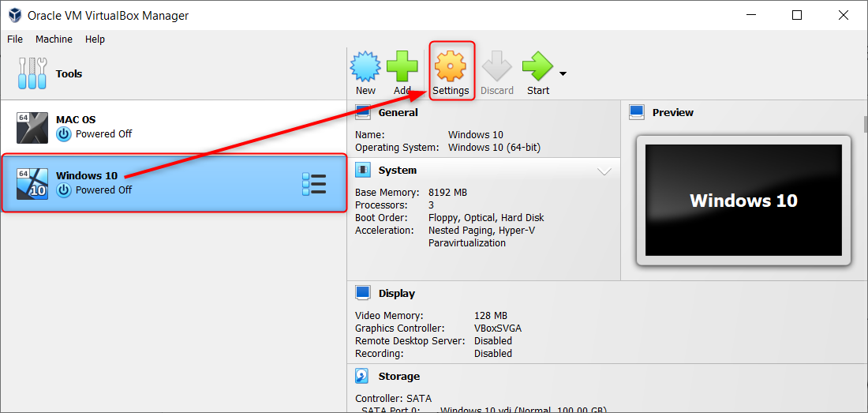Open the File menu

tap(15, 39)
